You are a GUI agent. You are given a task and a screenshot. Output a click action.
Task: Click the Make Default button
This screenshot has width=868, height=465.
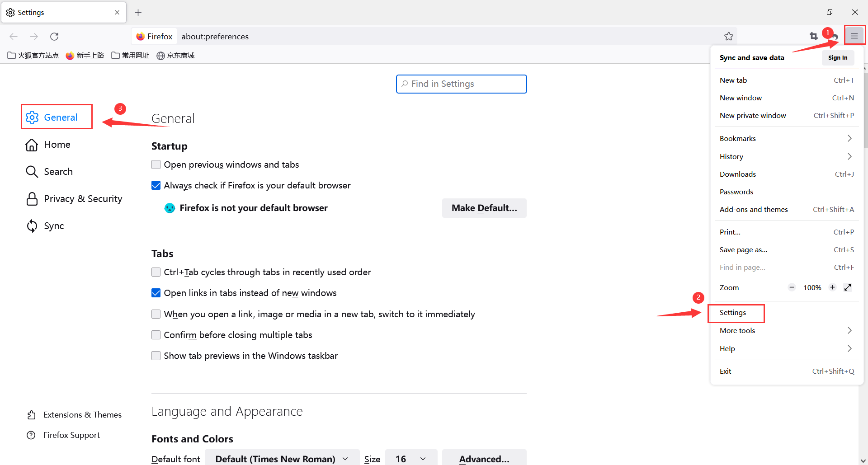[484, 208]
